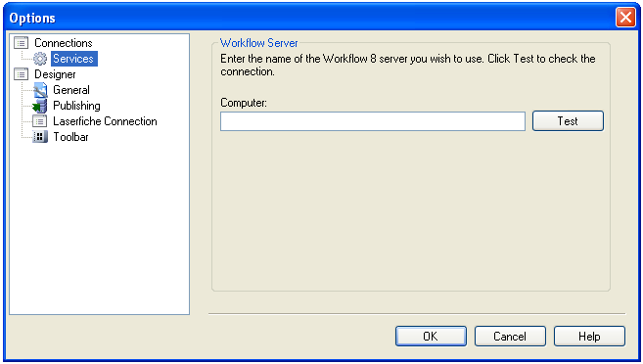Click the Publishing database arrow icon
The image size is (643, 364).
[40, 106]
